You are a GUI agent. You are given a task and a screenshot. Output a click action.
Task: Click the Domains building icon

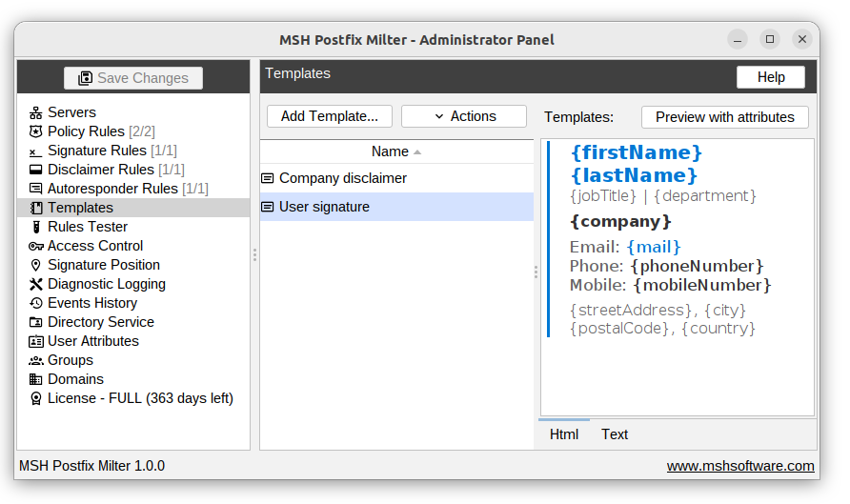click(36, 379)
